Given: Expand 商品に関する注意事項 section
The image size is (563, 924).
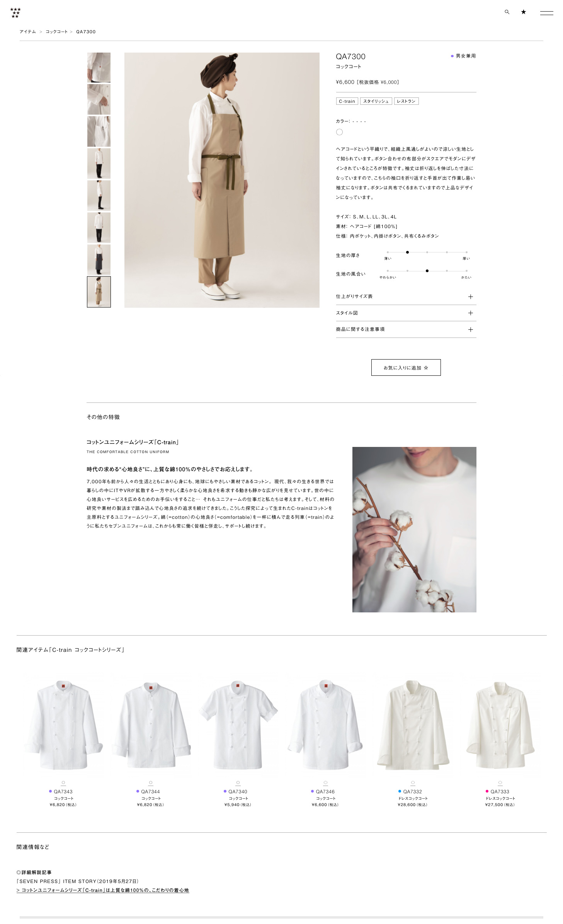Looking at the screenshot, I should pyautogui.click(x=406, y=329).
